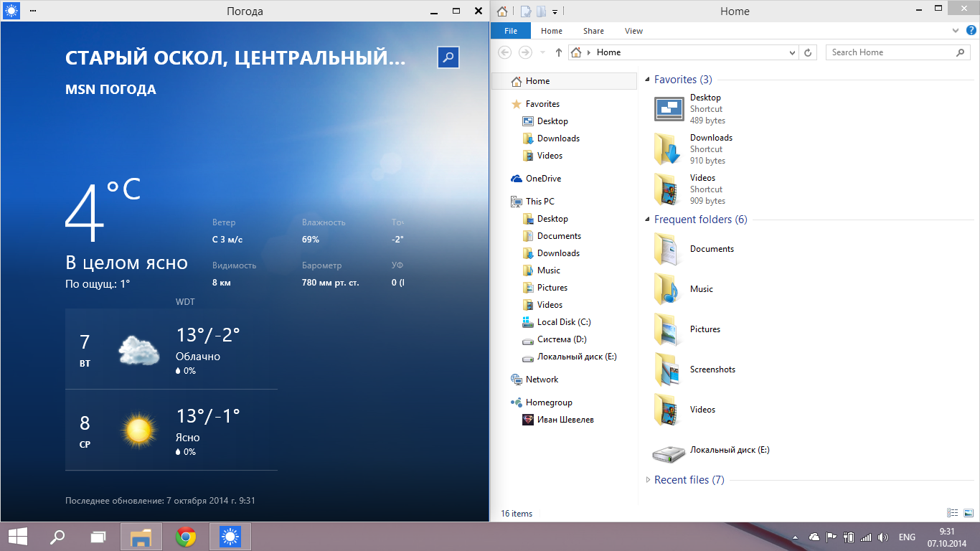Open Explorer help question mark

pyautogui.click(x=972, y=31)
